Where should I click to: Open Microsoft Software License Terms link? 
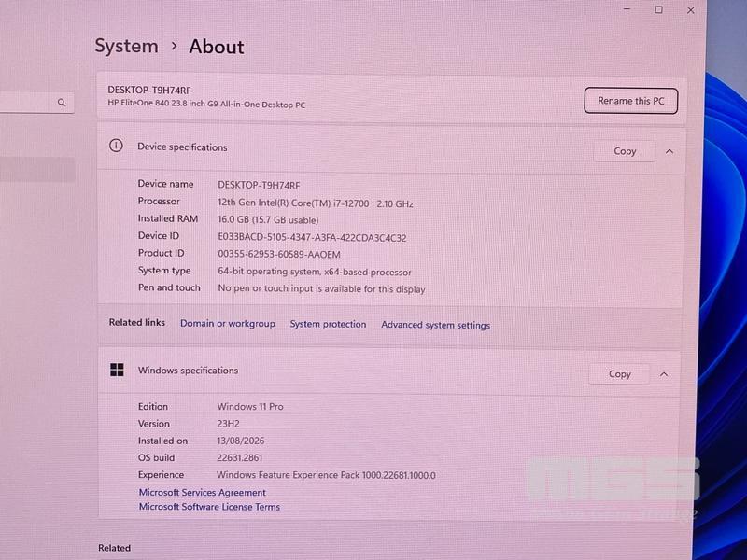pyautogui.click(x=209, y=507)
